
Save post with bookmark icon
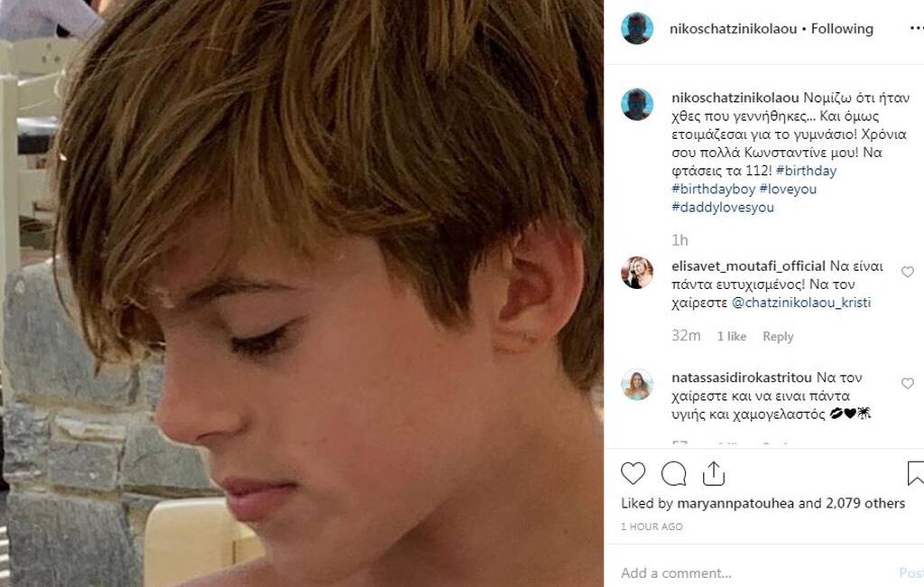(x=915, y=473)
